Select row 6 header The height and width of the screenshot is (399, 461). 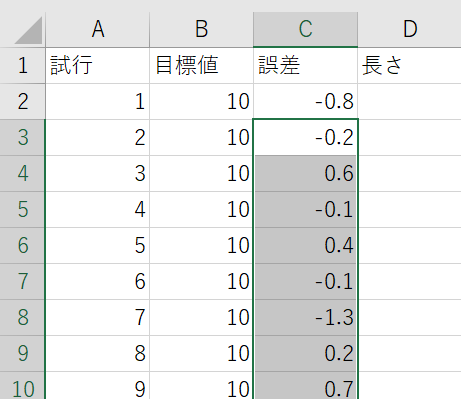pyautogui.click(x=22, y=245)
